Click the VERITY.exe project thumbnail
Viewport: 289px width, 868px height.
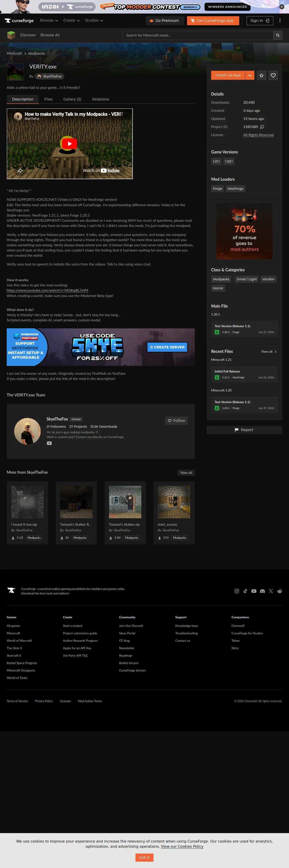pyautogui.click(x=15, y=72)
